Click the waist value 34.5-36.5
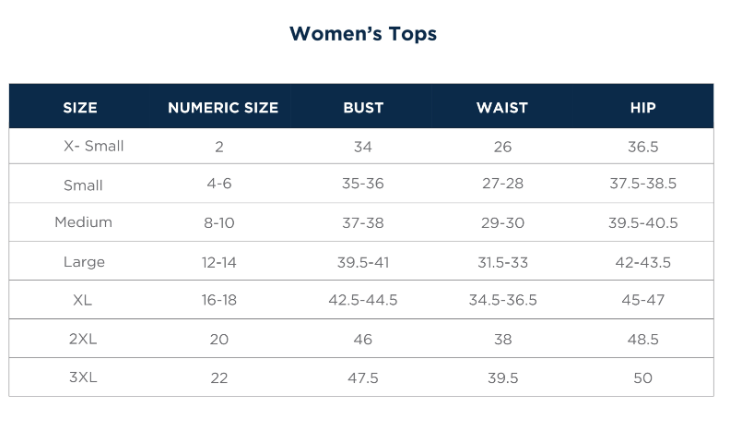The height and width of the screenshot is (427, 732). coord(503,300)
